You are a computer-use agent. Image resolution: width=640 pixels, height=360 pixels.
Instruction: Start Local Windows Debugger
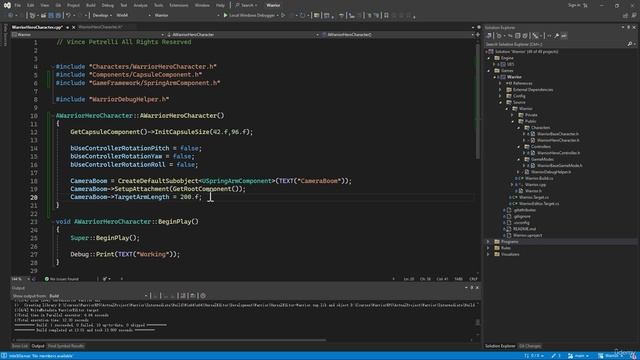coord(250,15)
